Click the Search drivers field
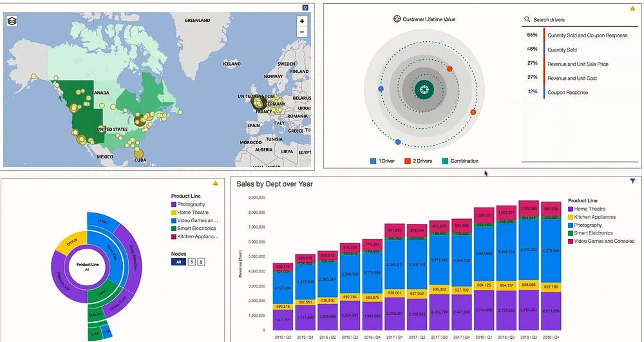 pos(580,20)
